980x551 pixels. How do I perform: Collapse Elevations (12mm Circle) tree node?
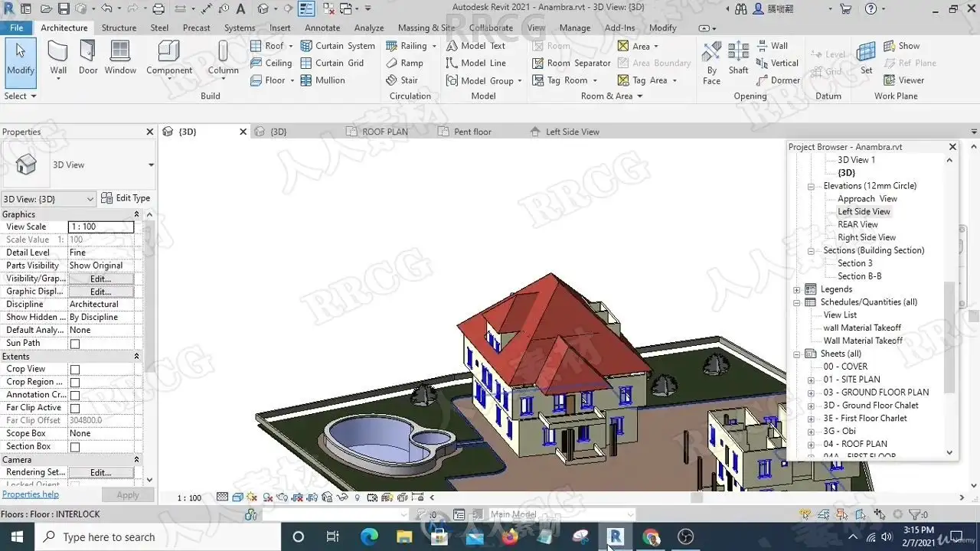(811, 186)
